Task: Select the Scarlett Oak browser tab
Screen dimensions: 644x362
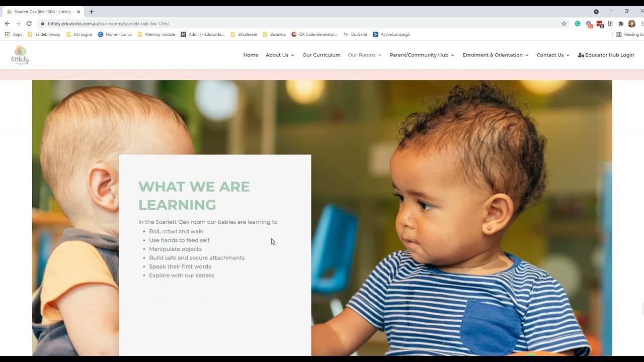Action: (42, 12)
